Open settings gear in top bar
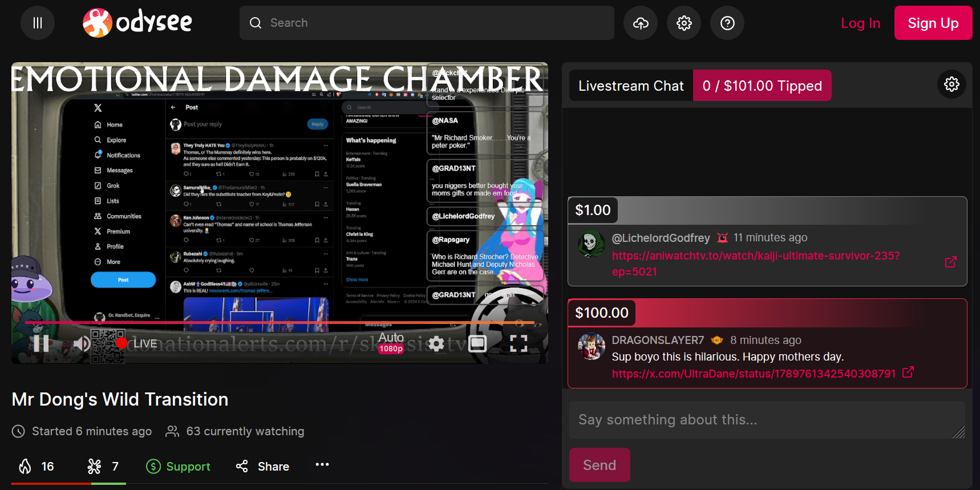Image resolution: width=980 pixels, height=490 pixels. coord(684,23)
